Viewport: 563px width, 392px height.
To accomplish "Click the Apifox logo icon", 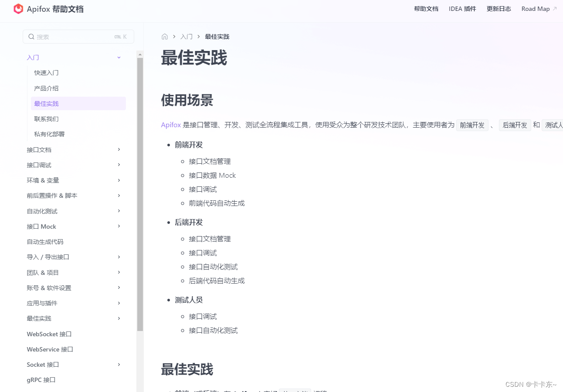I will point(18,9).
